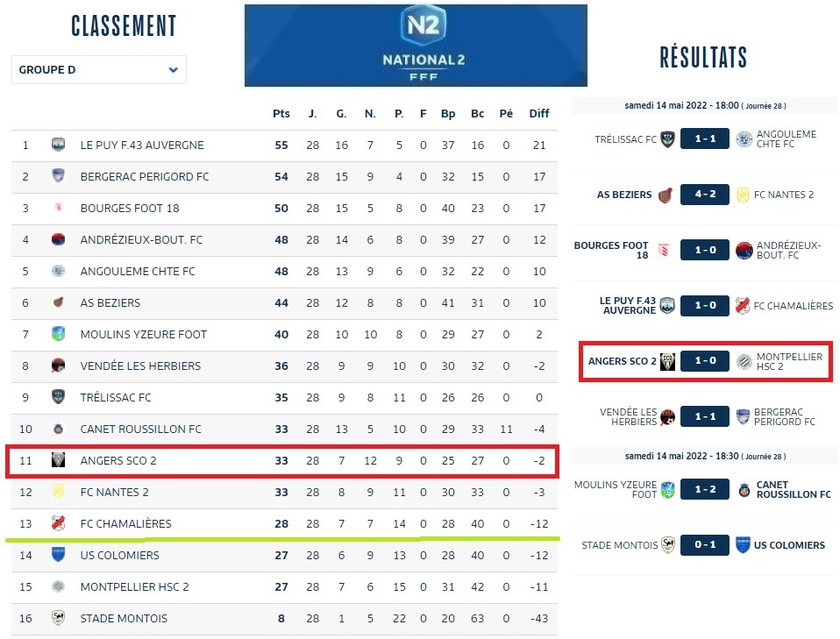The image size is (840, 639).
Task: Click the FC Chamalières crest in standings
Action: pos(59,523)
